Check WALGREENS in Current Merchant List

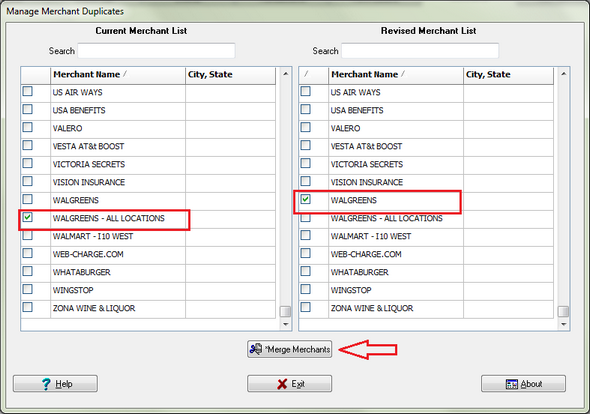(27, 199)
